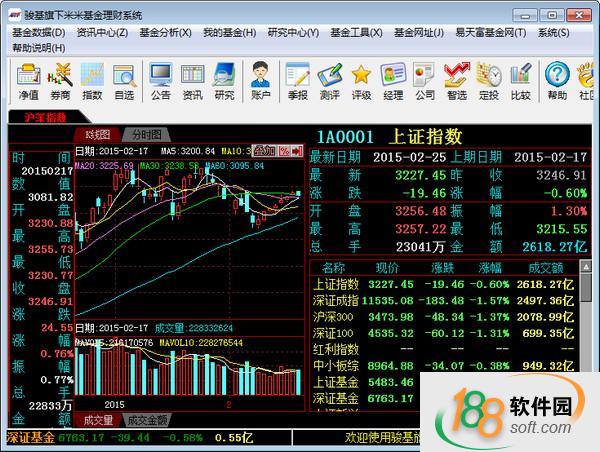Click the 叠加 (overlay) button on chart

tap(265, 150)
